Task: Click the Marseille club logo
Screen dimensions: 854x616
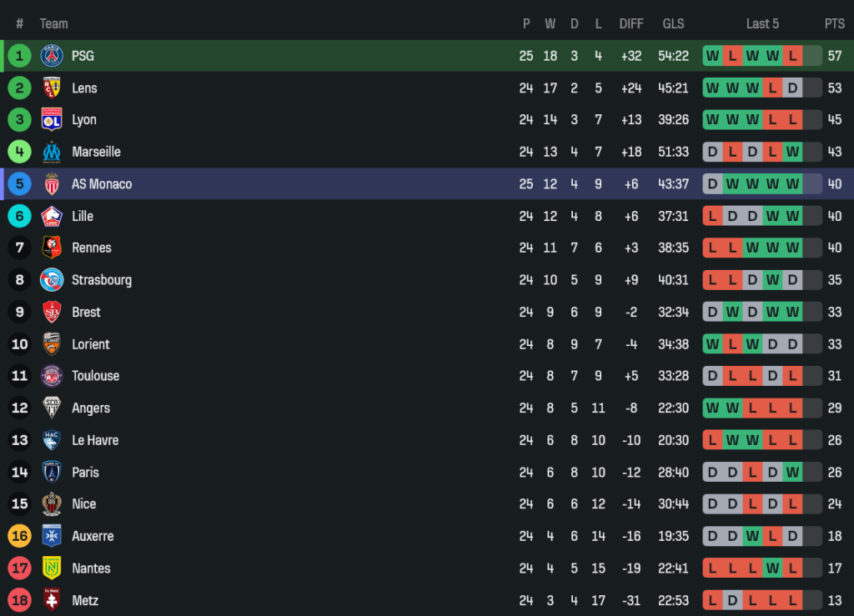Action: coord(52,152)
